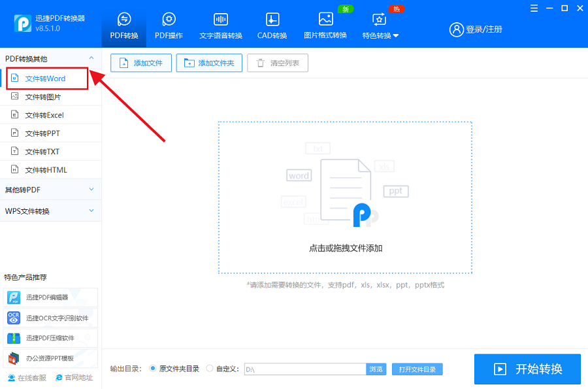Screen dimensions: 588x389
Task: Expand the 其他转PDF section
Action: 50,190
